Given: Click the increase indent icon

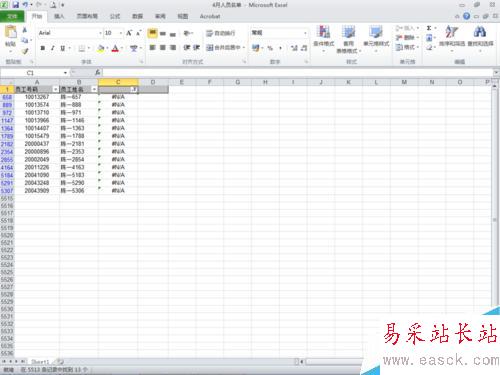Looking at the screenshot, I should [x=197, y=48].
